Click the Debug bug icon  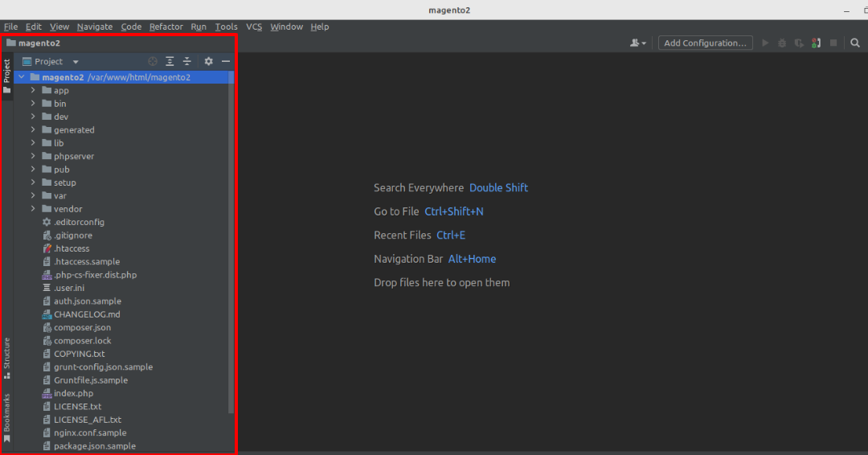(782, 43)
